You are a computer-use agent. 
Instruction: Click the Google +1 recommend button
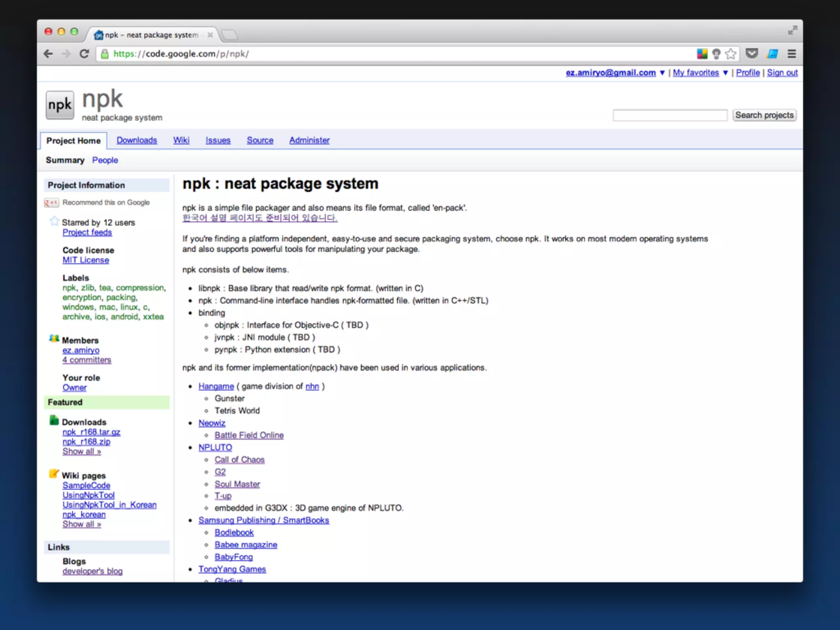(52, 203)
